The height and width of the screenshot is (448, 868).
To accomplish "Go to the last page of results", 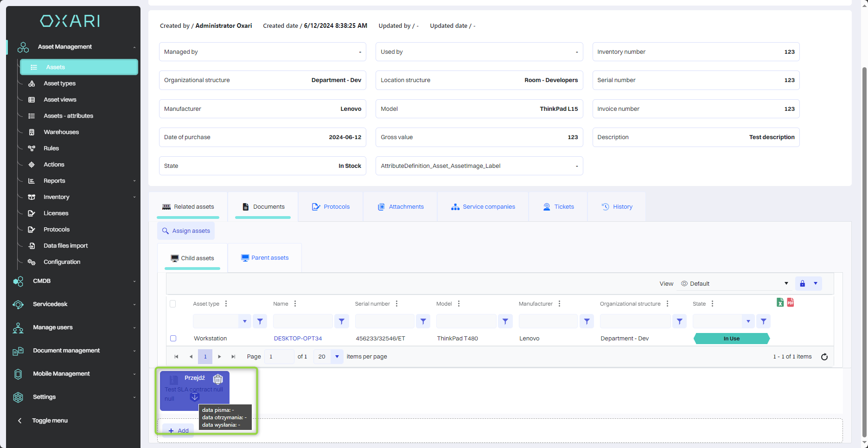I will 233,357.
